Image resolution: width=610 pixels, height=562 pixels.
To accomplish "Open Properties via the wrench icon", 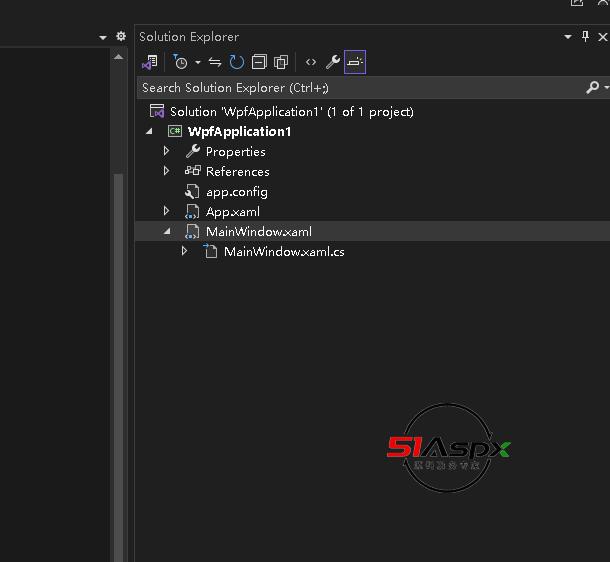I will pyautogui.click(x=333, y=62).
